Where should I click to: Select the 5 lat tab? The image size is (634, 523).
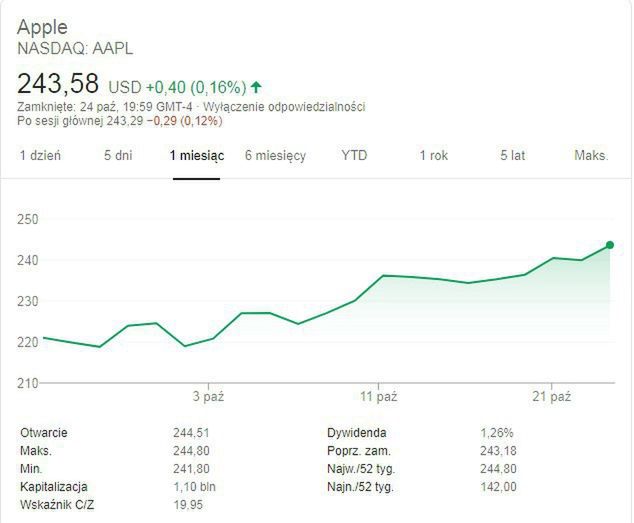click(x=512, y=156)
